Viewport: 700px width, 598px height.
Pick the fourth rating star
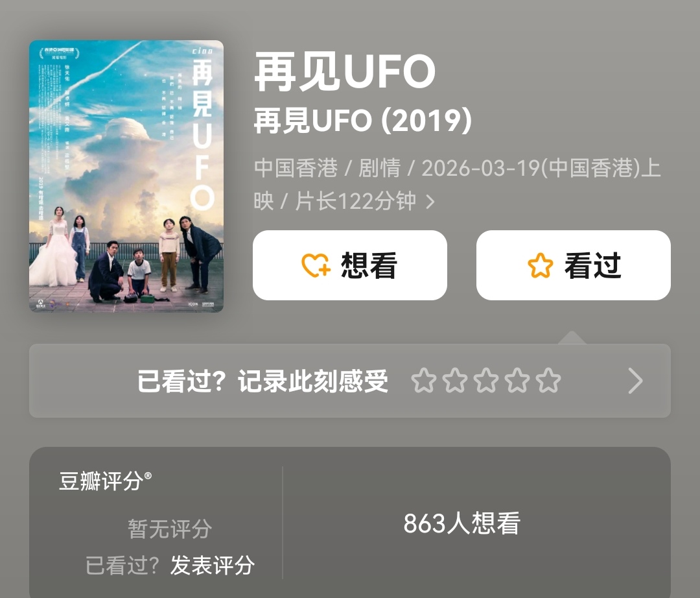pyautogui.click(x=517, y=381)
